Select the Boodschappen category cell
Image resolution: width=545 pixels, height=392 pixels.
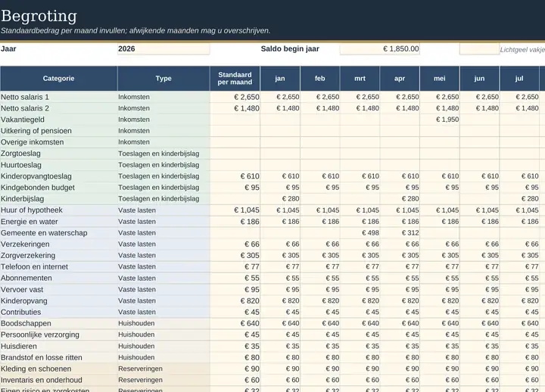coord(59,324)
